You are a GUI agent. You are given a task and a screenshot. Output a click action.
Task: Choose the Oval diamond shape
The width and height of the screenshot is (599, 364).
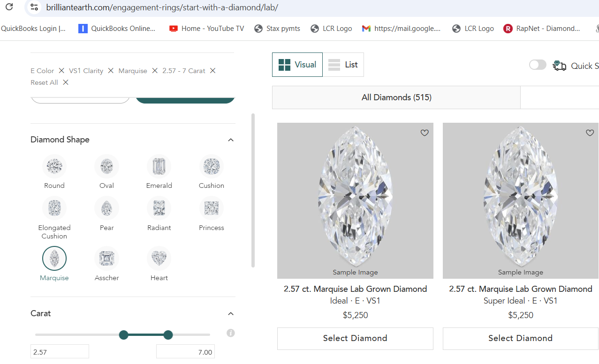click(106, 166)
